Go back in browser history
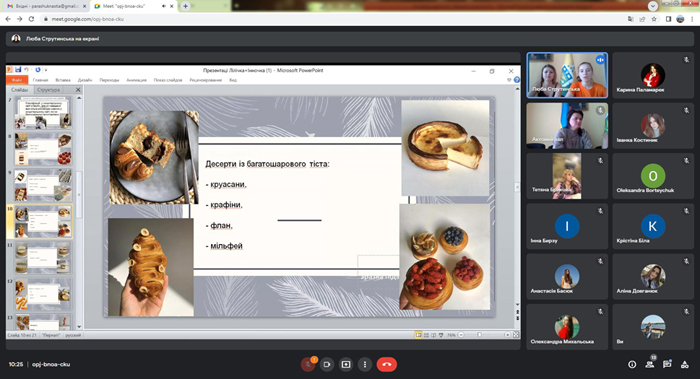The image size is (700, 379). tap(8, 19)
